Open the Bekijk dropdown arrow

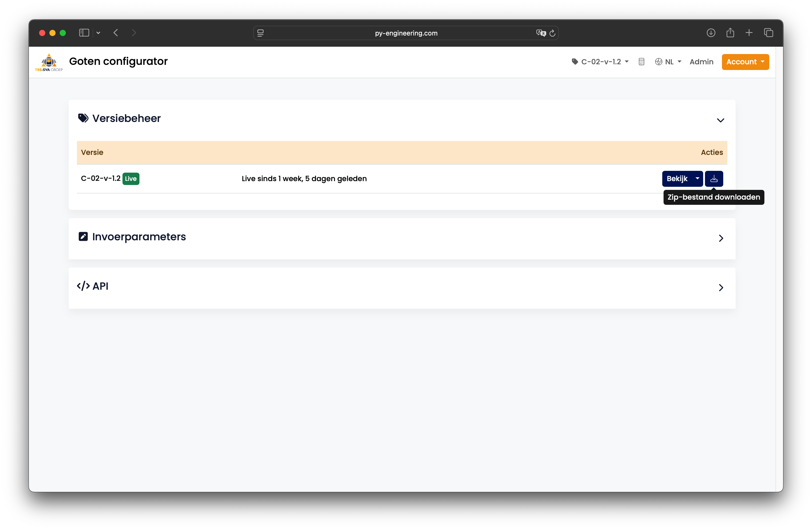(697, 179)
